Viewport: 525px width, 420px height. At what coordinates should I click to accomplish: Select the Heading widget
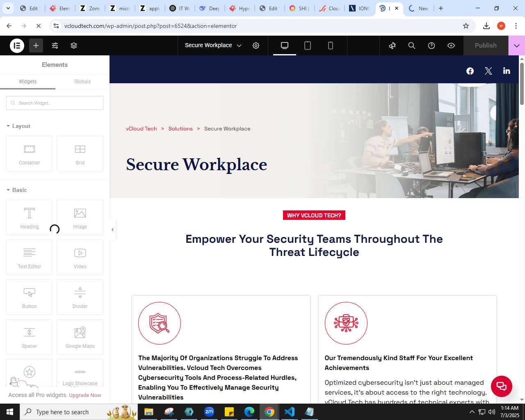click(30, 217)
